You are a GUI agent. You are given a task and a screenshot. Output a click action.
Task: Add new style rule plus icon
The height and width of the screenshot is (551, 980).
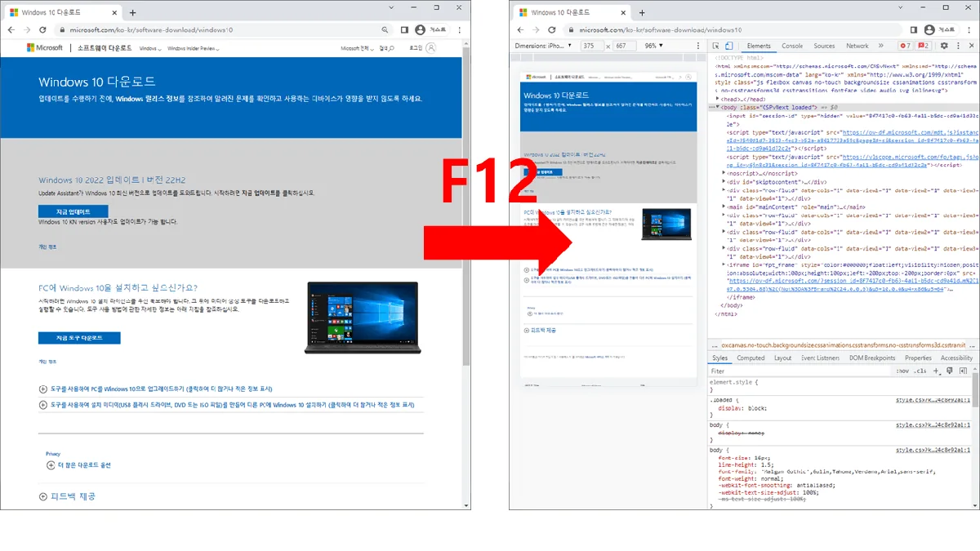click(937, 371)
